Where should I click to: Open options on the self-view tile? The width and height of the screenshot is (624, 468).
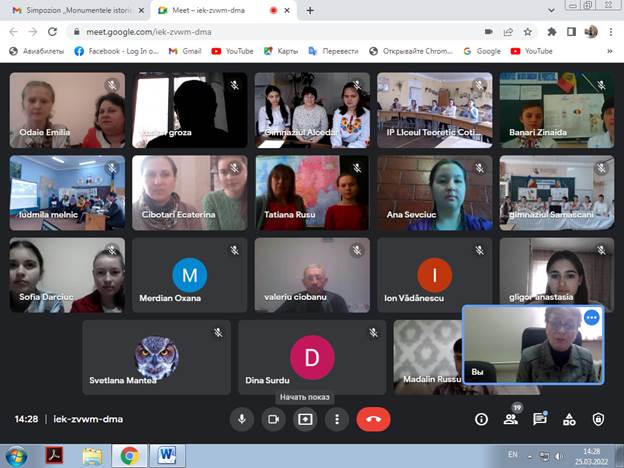[x=591, y=317]
